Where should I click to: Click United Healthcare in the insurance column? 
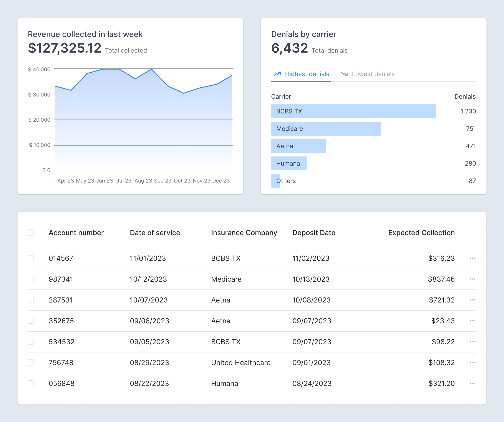click(x=241, y=363)
